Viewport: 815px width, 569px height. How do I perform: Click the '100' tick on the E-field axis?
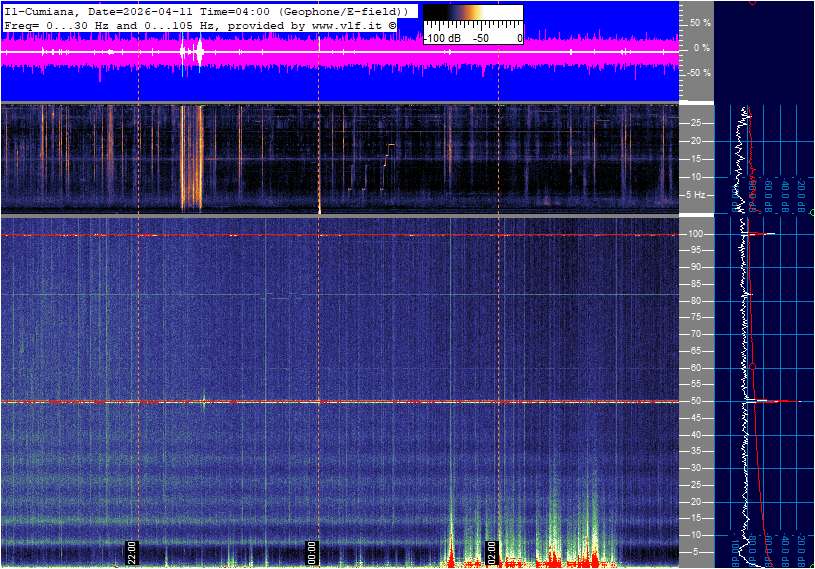click(695, 234)
